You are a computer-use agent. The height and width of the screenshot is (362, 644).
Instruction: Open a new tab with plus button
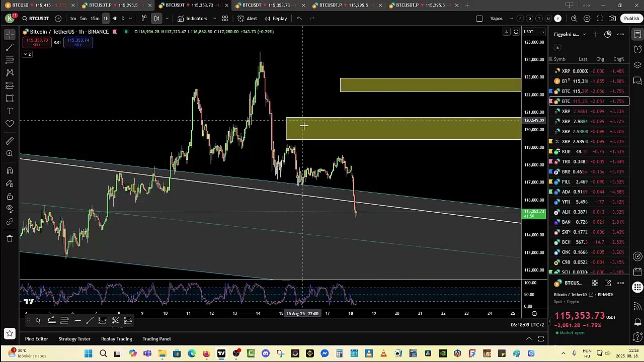click(x=467, y=5)
